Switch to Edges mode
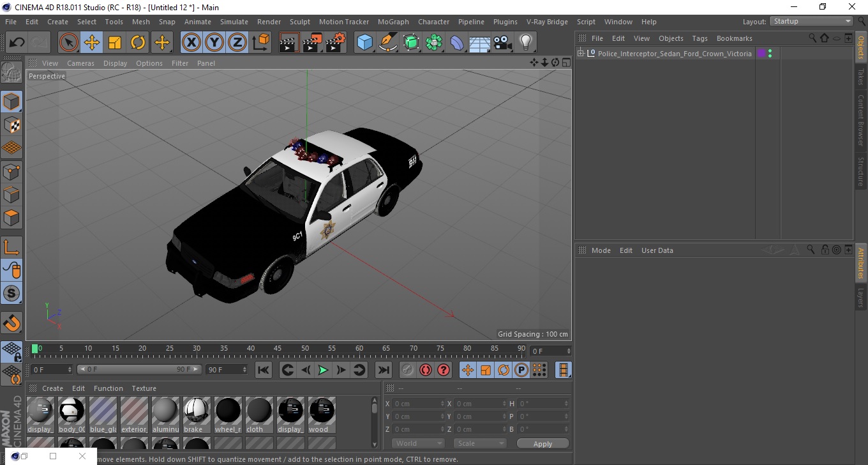This screenshot has width=868, height=465. pyautogui.click(x=11, y=194)
